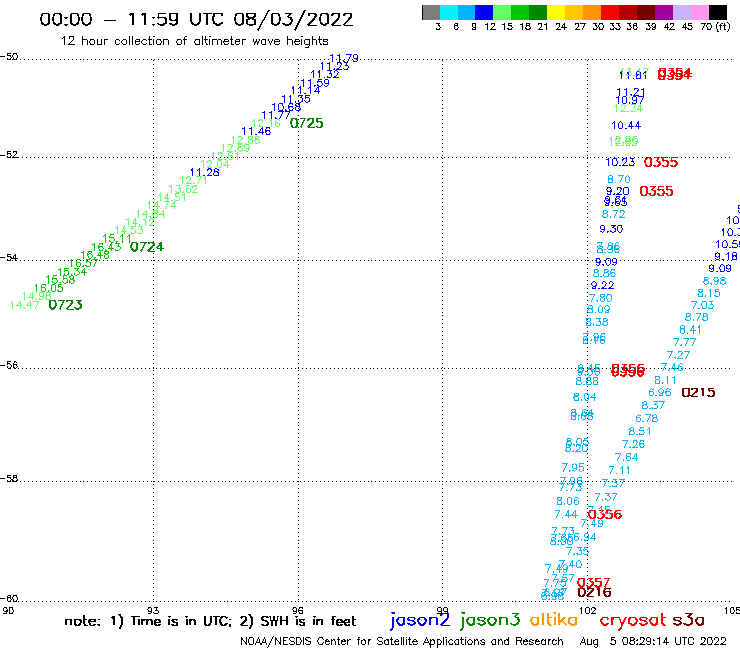This screenshot has height=650, width=740.
Task: Click the wave height value '7.03'
Action: coord(703,305)
